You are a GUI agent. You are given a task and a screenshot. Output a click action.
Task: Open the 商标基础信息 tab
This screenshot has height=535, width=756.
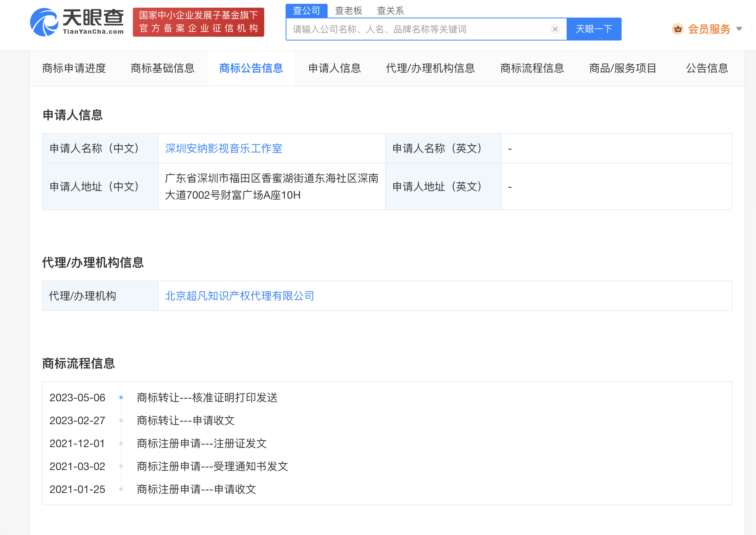coord(163,68)
